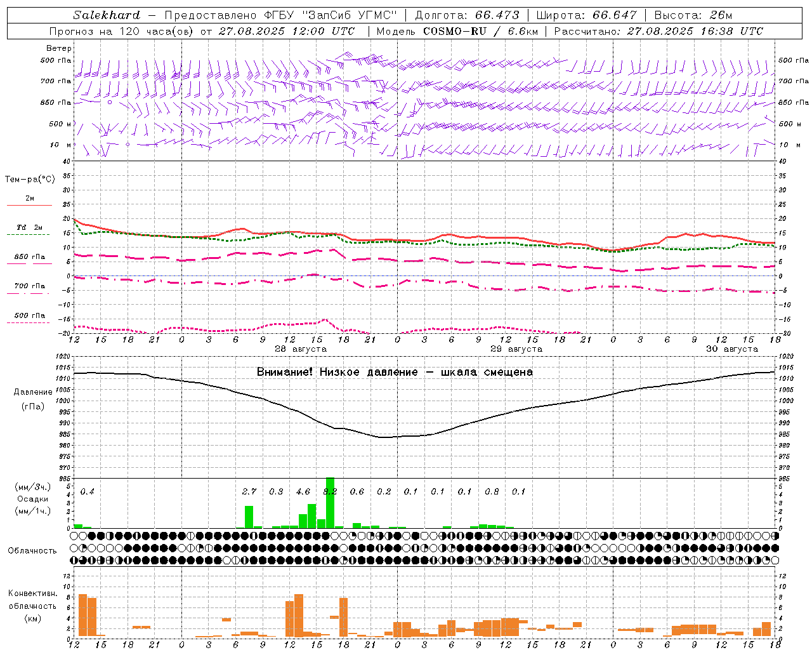Click the 0.6 precipitation total value
This screenshot has width=812, height=650.
(x=357, y=491)
